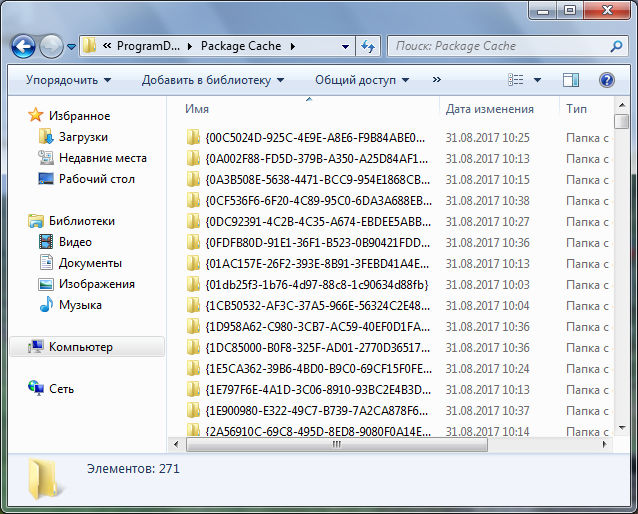
Task: Select Библиотеки in navigation pane
Action: (82, 221)
